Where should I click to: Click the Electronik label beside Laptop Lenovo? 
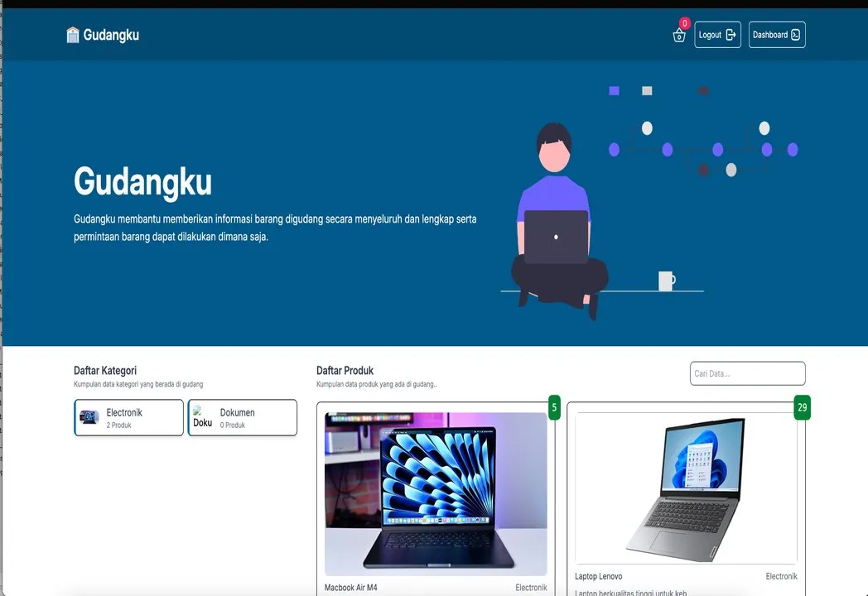pos(781,576)
